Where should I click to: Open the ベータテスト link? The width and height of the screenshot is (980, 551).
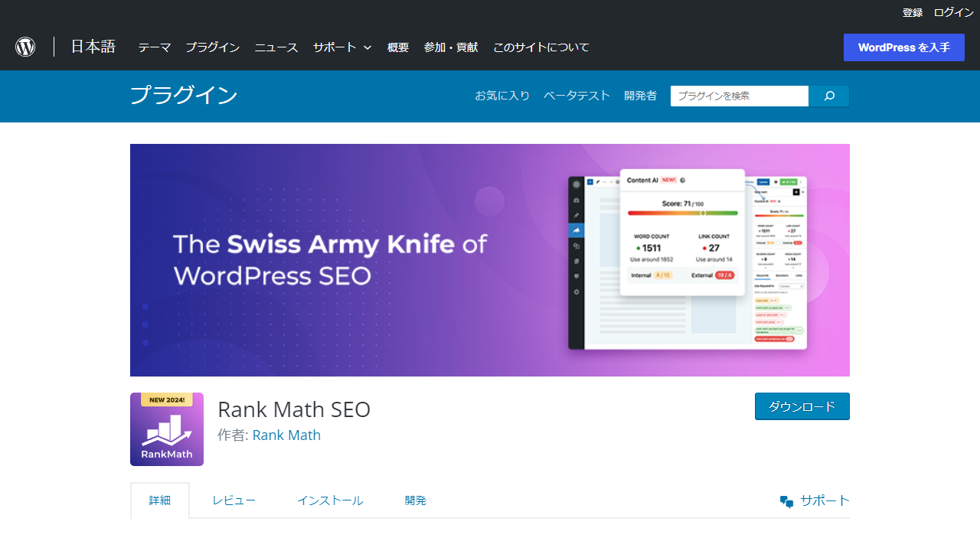click(x=577, y=96)
